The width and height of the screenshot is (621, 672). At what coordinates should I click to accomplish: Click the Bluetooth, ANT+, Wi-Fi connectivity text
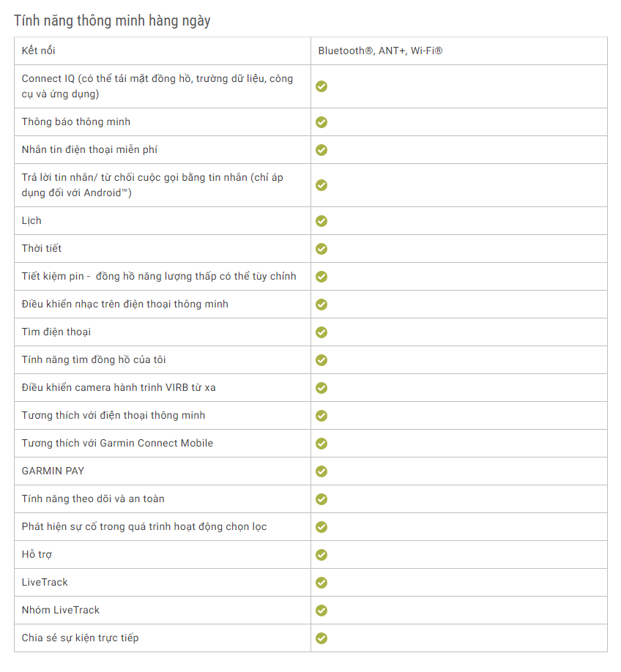[x=380, y=51]
